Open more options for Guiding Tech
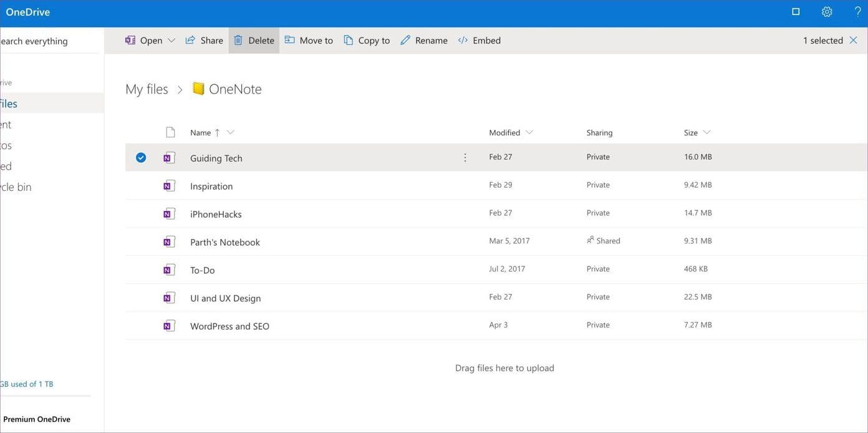Image resolution: width=868 pixels, height=433 pixels. click(465, 157)
